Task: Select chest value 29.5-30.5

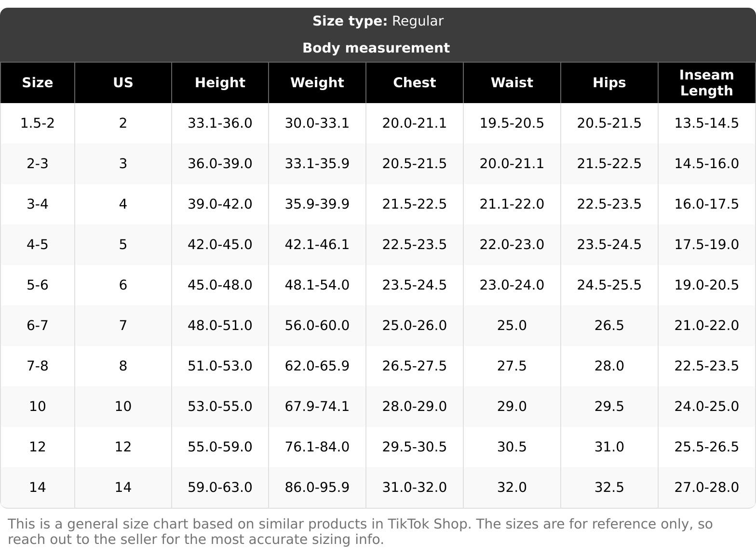Action: [x=415, y=447]
